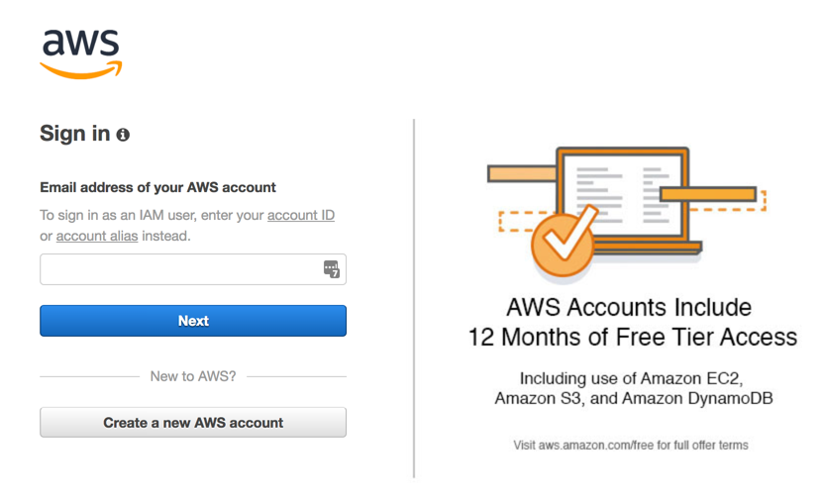Click the Amazon EC2 description text
The height and width of the screenshot is (504, 822).
633,388
